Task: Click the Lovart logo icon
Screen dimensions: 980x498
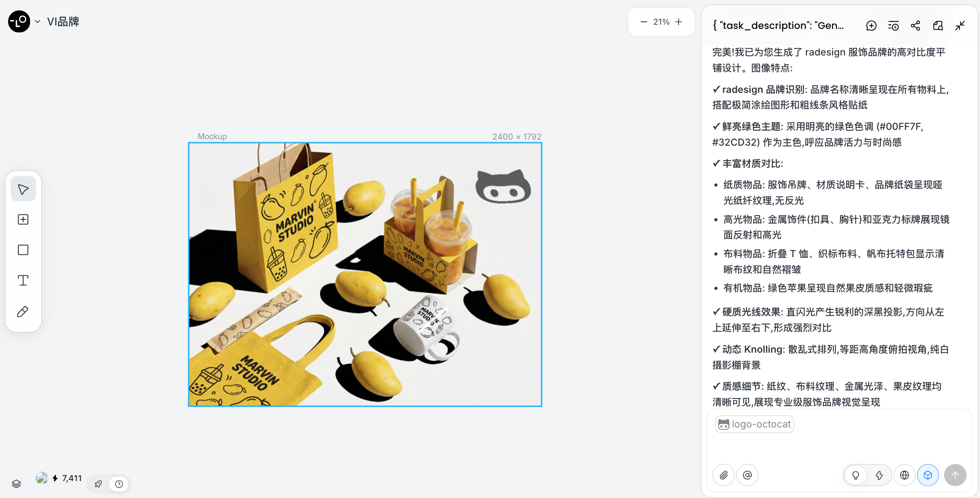Action: (x=19, y=22)
